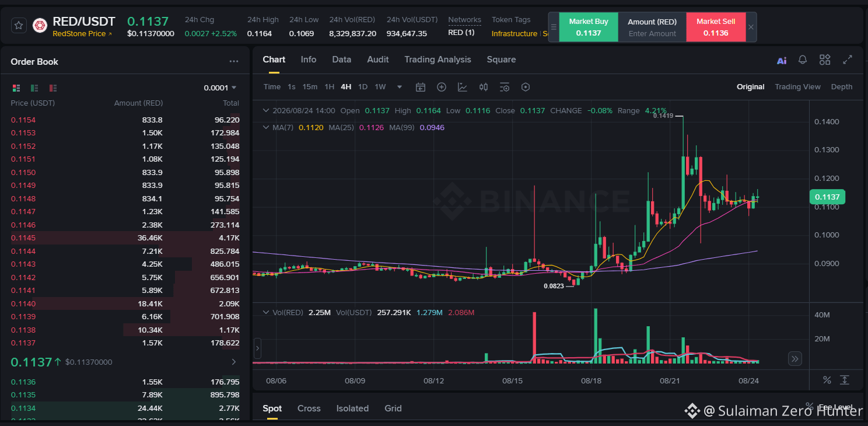Open the Trading Analysis tab
This screenshot has height=426, width=868.
pyautogui.click(x=437, y=60)
